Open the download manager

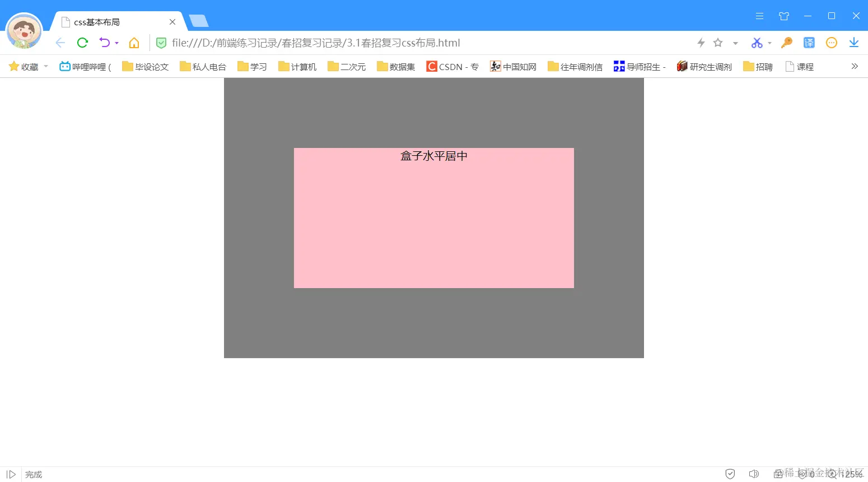(853, 43)
